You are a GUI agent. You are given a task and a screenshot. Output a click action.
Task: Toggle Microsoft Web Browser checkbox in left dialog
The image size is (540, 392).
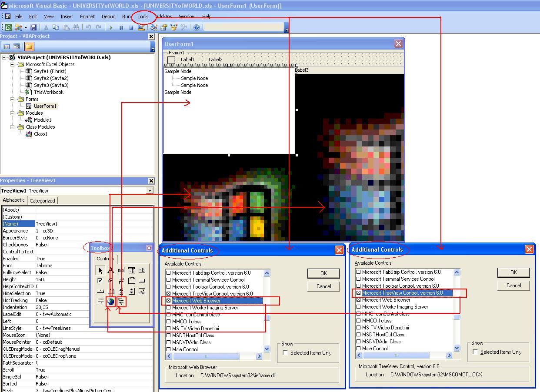pos(169,301)
